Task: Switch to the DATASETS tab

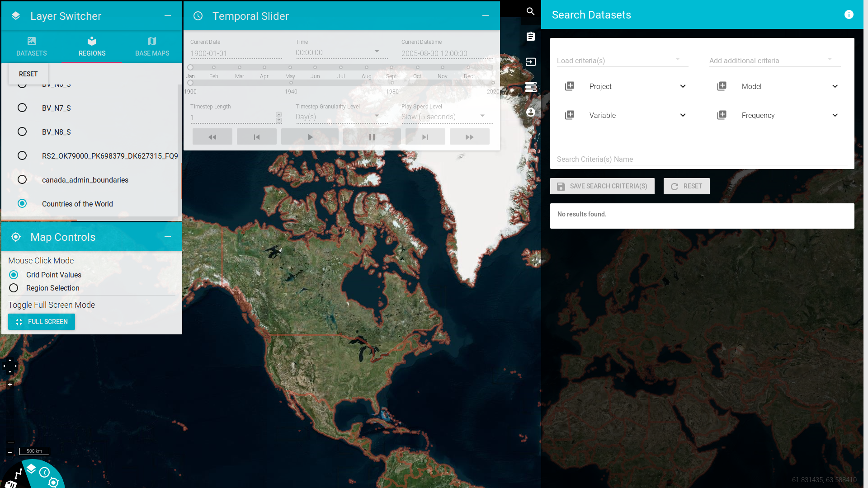Action: [x=32, y=46]
